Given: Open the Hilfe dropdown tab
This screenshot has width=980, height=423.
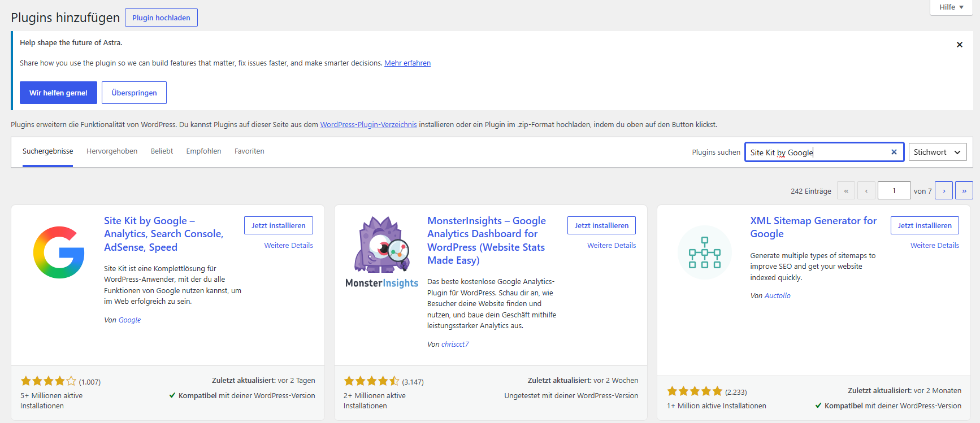Looking at the screenshot, I should 951,7.
